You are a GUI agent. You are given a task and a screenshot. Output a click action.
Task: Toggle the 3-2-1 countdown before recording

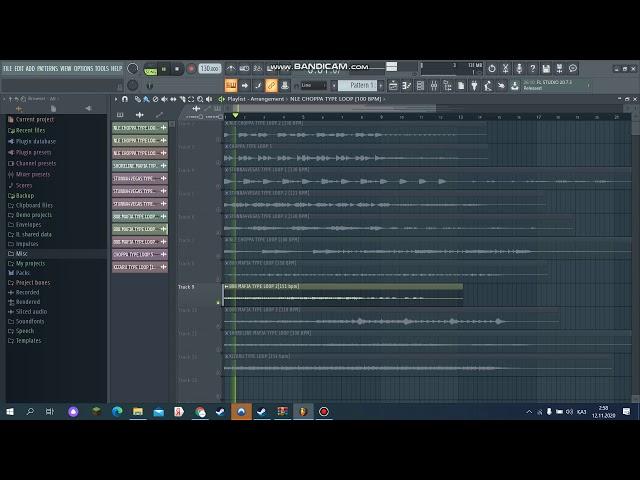point(258,69)
